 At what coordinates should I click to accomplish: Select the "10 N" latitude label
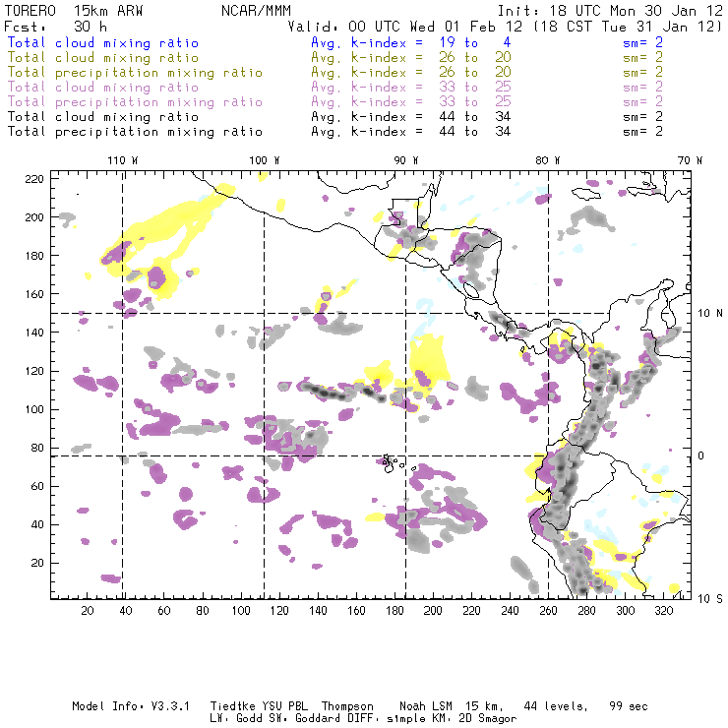click(710, 314)
